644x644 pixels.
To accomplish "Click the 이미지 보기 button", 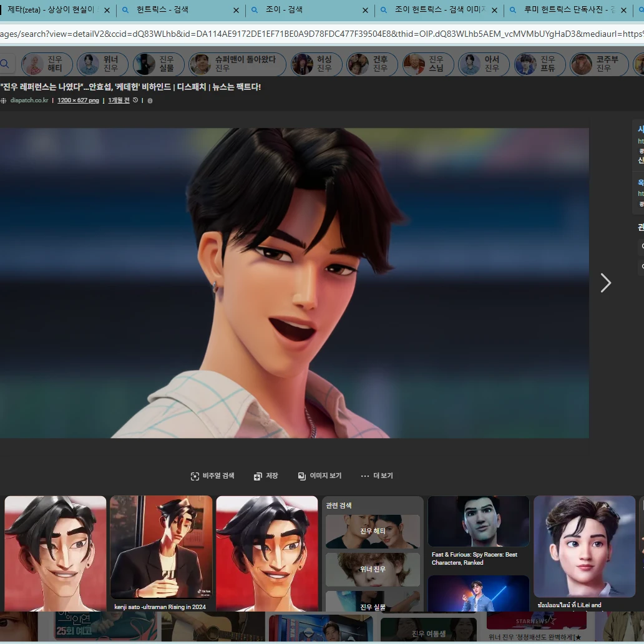I will (x=320, y=476).
